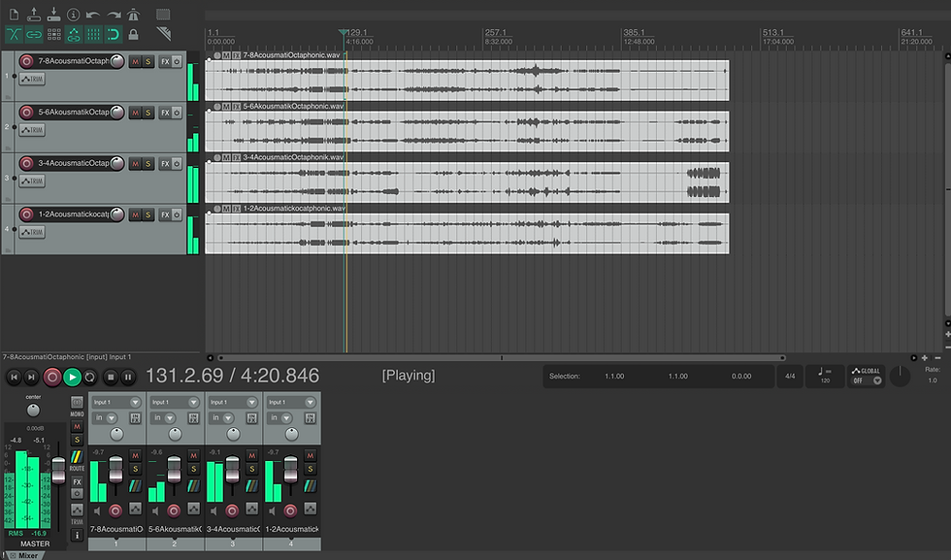Viewport: 951px width, 560px height.
Task: Open routing for mixer channel 4
Action: [310, 486]
